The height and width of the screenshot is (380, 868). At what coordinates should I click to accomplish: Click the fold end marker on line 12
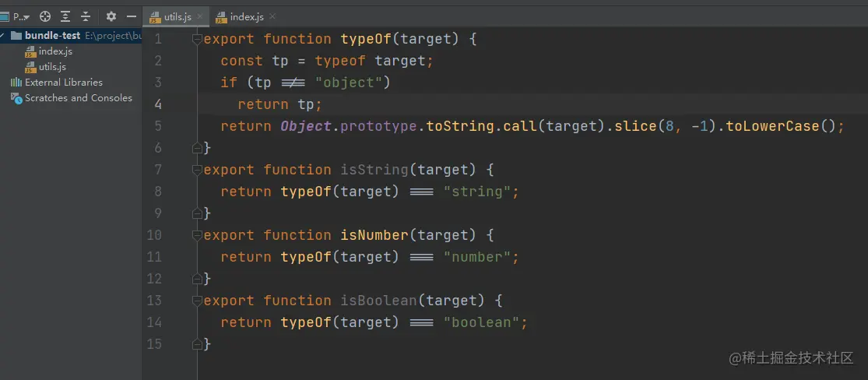(x=196, y=279)
